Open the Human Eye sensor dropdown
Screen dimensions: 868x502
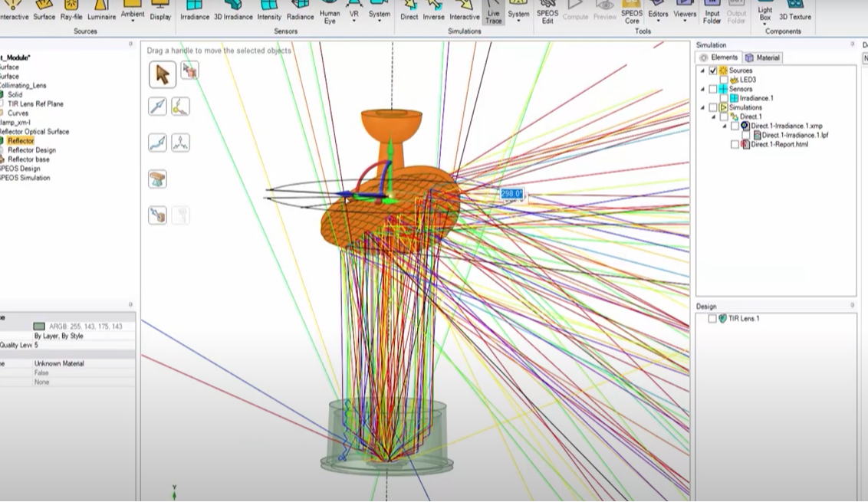pos(330,17)
